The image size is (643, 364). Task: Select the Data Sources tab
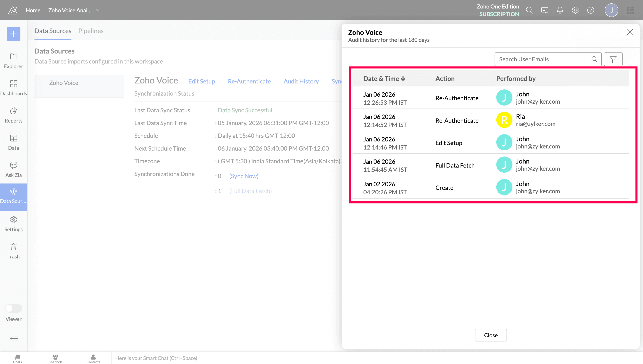(53, 31)
